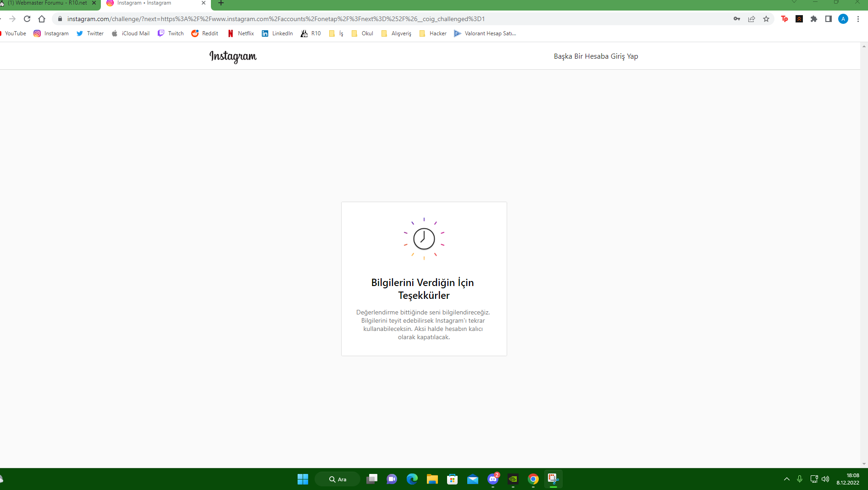868x490 pixels.
Task: Click the Instagram logo in the header
Action: (x=233, y=56)
